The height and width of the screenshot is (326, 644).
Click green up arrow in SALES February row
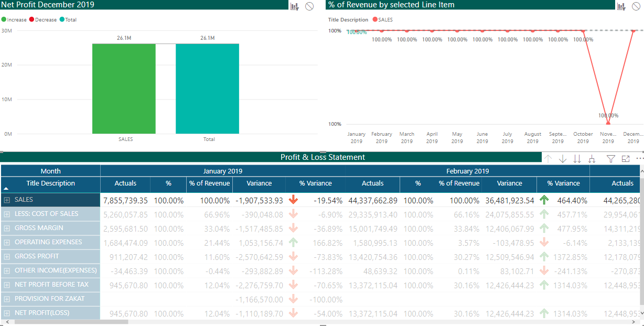click(x=544, y=200)
